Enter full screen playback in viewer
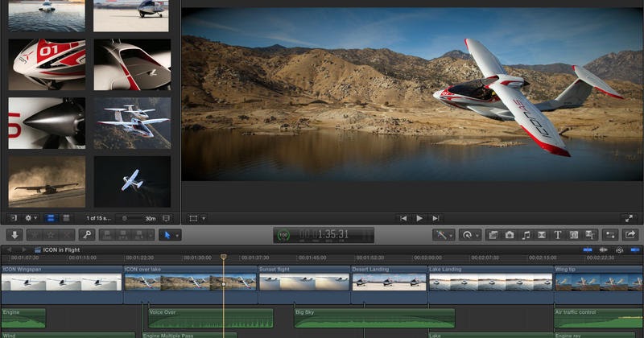644x338 pixels. point(629,218)
